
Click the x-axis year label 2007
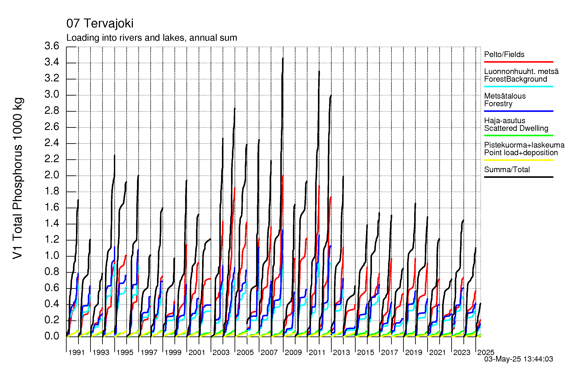pyautogui.click(x=269, y=352)
